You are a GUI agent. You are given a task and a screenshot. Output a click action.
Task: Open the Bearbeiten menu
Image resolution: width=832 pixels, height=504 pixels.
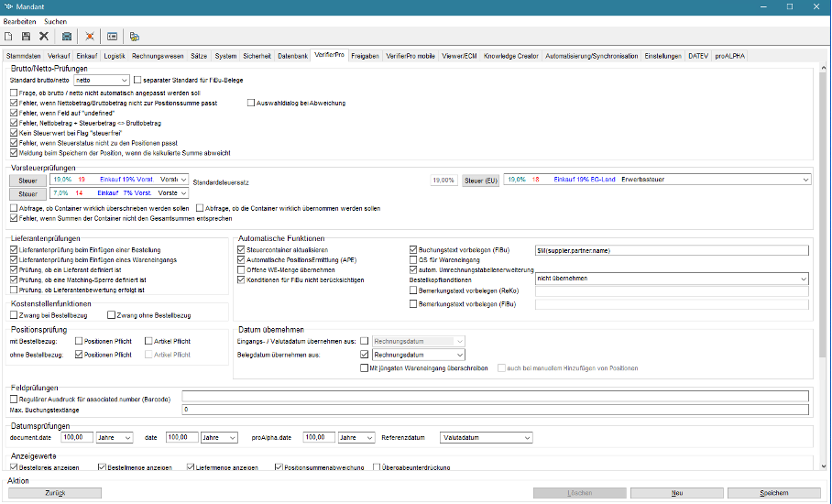point(20,19)
